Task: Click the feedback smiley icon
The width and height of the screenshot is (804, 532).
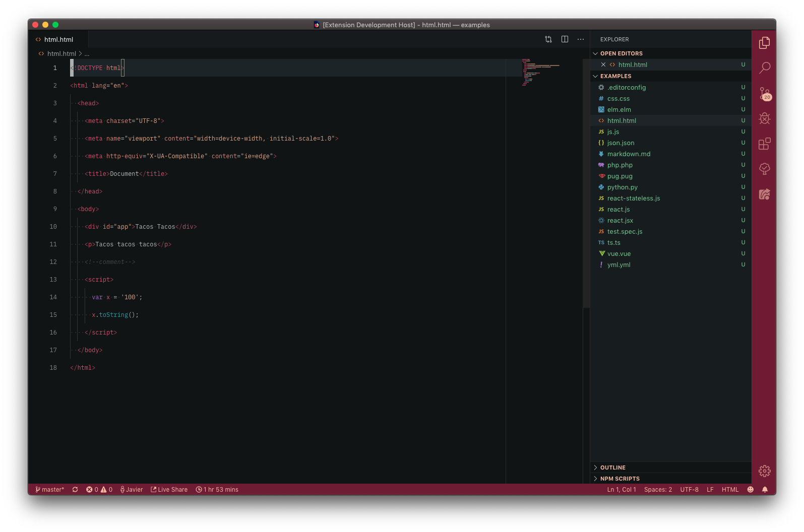Action: (750, 490)
